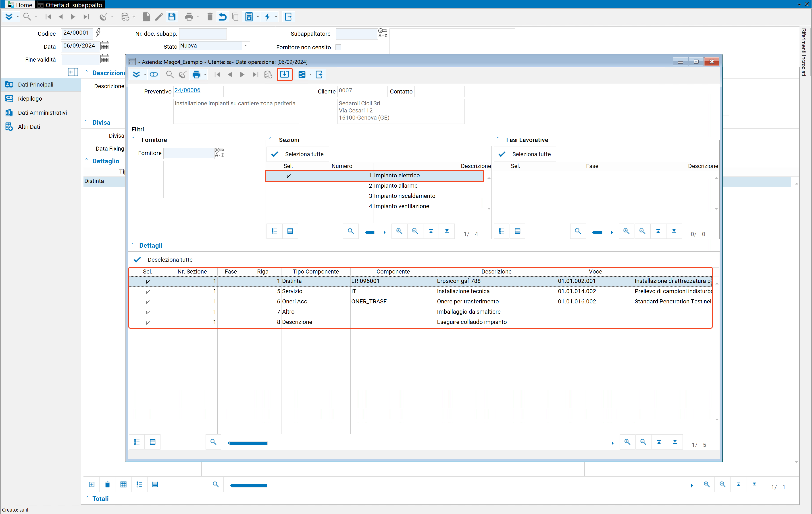Viewport: 812px width, 514px height.
Task: Open Preventivo link 24/00006
Action: click(x=187, y=90)
